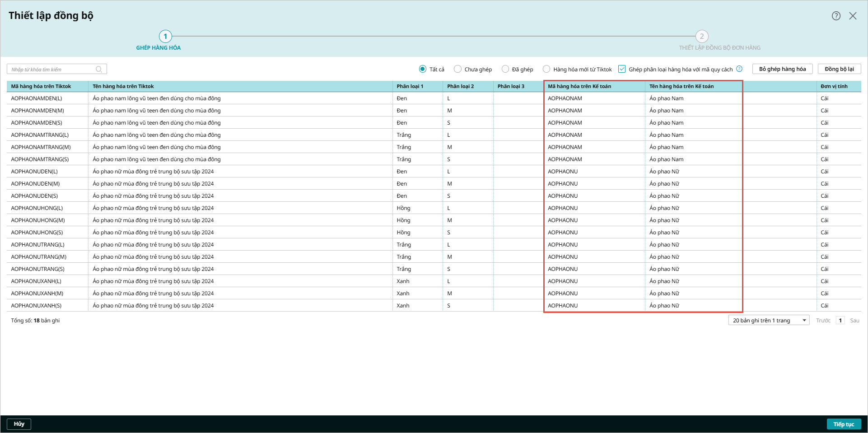Go to step 2 Thiết lập đồng bộ đơn hàng
The width and height of the screenshot is (868, 433).
(x=702, y=36)
